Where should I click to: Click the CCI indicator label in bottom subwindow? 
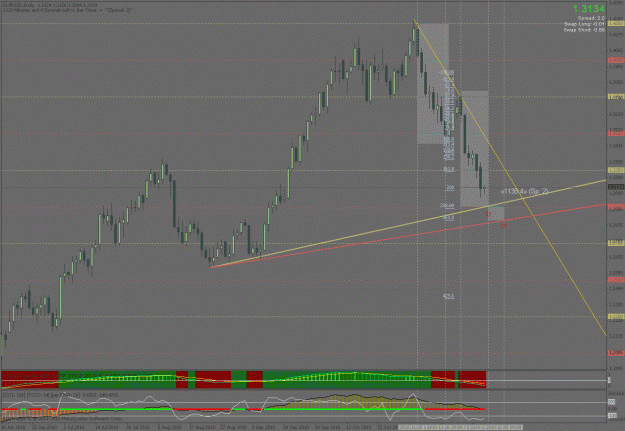point(60,395)
